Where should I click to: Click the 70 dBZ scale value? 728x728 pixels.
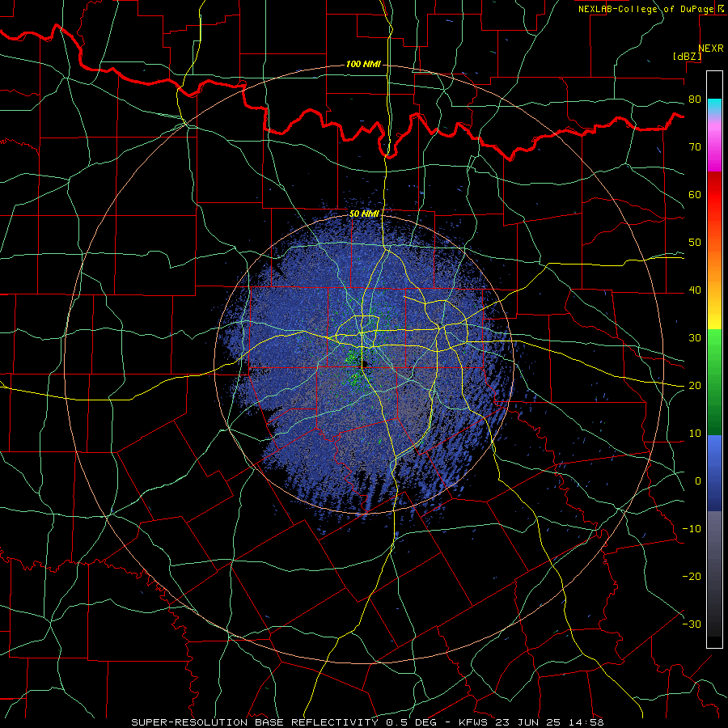(x=695, y=147)
